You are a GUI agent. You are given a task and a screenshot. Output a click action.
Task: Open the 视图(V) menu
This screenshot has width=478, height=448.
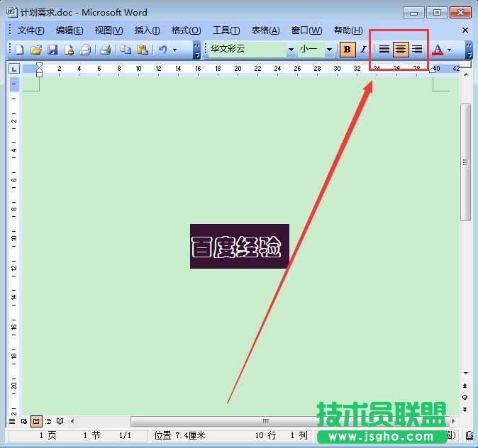[109, 30]
